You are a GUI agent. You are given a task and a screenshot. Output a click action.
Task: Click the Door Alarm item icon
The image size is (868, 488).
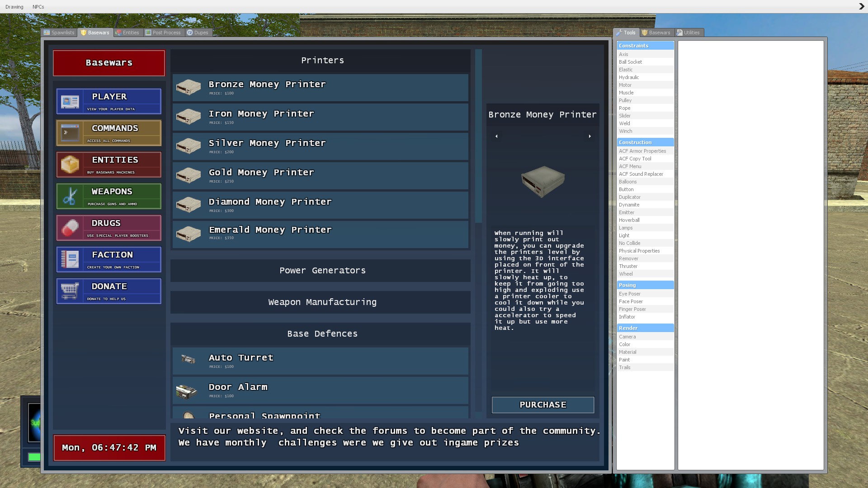[186, 391]
